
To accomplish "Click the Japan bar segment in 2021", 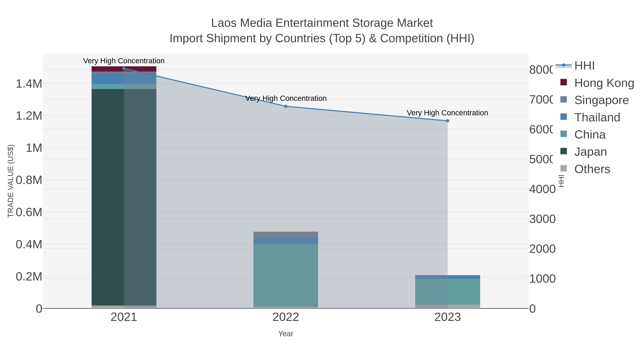I will coord(124,197).
